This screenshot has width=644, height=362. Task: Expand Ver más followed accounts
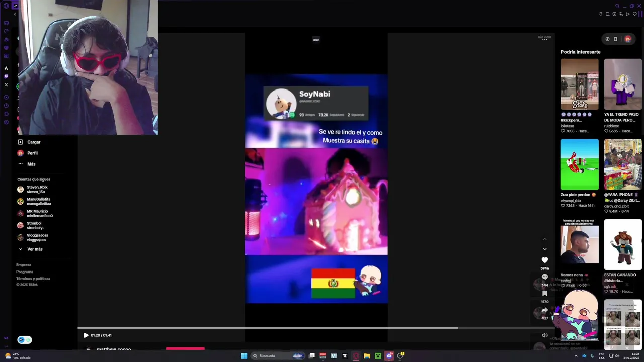pyautogui.click(x=31, y=249)
